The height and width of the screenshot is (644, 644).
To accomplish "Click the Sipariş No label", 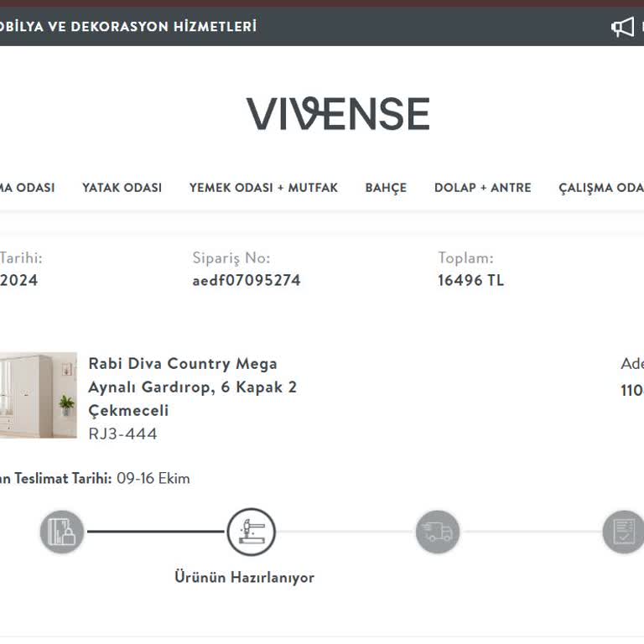I will point(231,258).
